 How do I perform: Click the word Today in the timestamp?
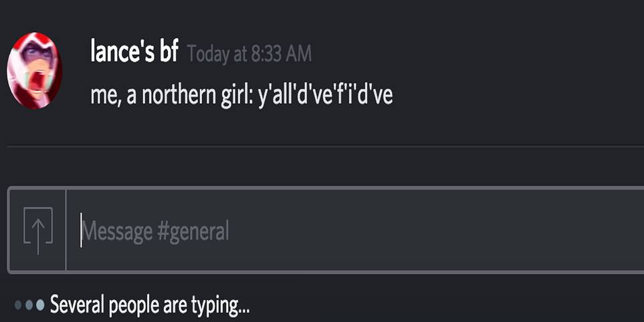pyautogui.click(x=208, y=54)
